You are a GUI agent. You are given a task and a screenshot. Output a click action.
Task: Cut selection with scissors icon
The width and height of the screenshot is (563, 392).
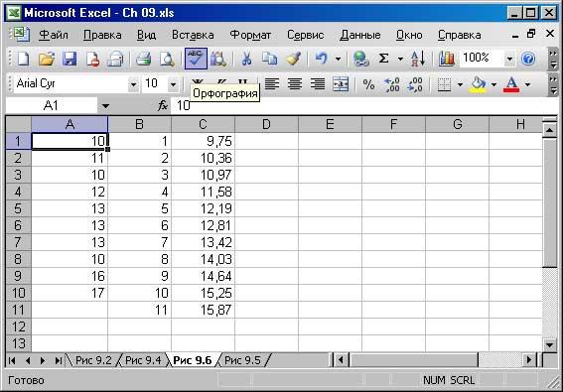[x=246, y=59]
